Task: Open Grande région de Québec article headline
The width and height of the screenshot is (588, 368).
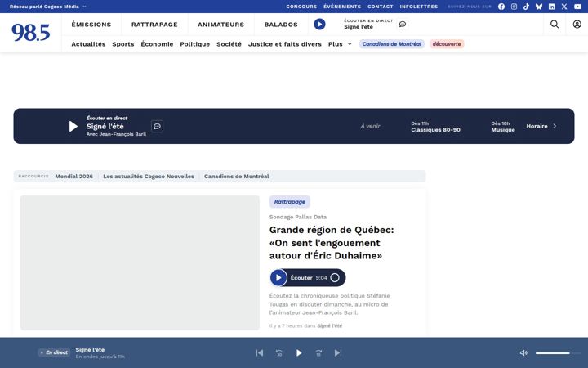Action: (x=332, y=243)
